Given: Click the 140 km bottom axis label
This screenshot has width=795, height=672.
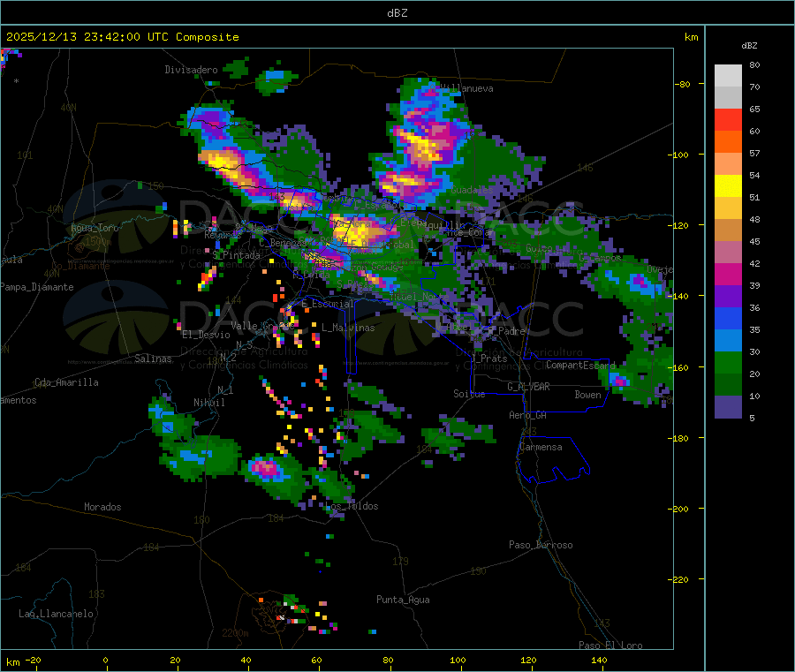Looking at the screenshot, I should (x=599, y=661).
